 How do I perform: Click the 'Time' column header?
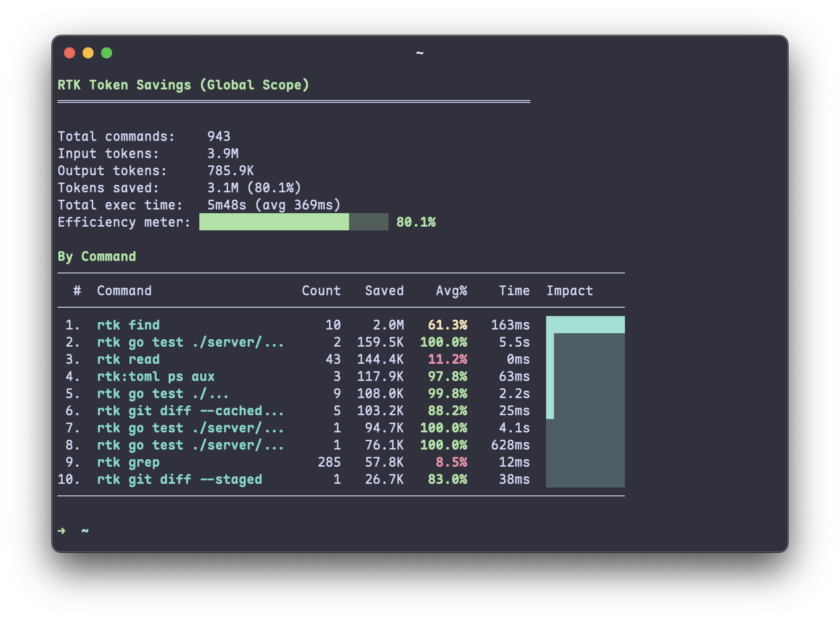tap(514, 291)
